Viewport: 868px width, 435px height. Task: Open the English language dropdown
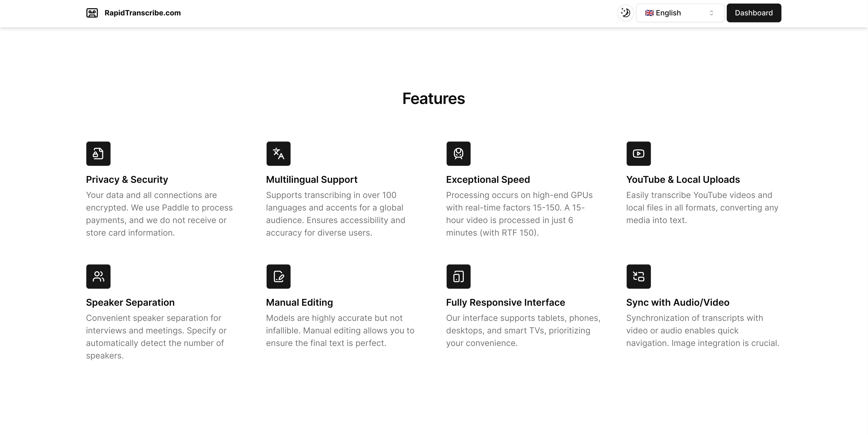680,13
